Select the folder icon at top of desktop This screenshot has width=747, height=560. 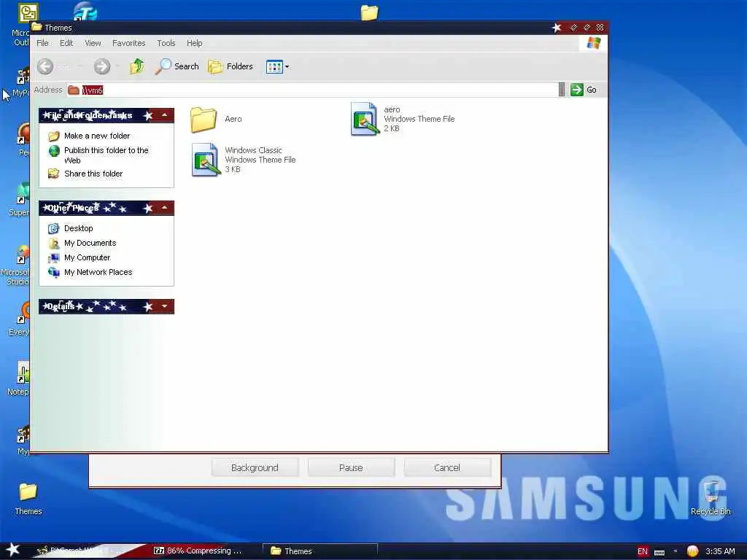[x=369, y=12]
